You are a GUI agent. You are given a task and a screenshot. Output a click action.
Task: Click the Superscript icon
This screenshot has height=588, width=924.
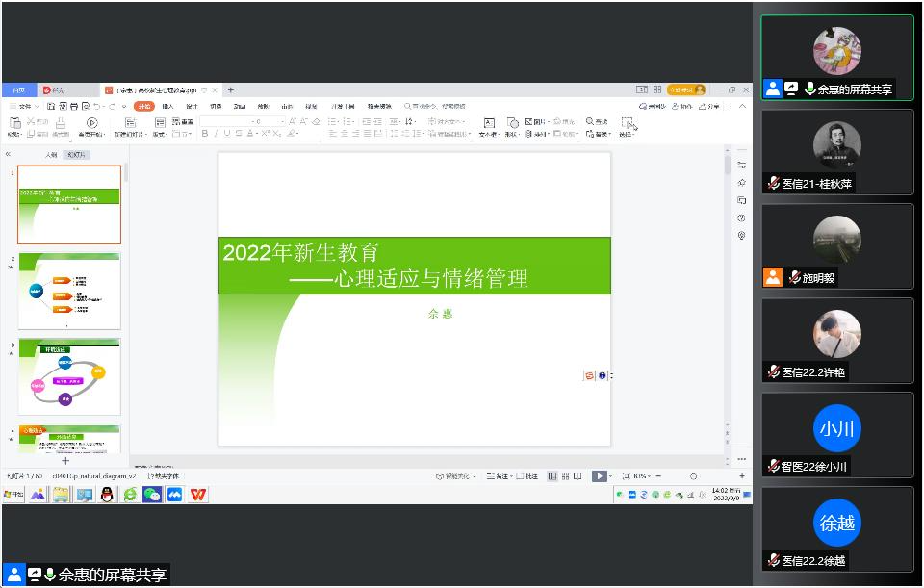[266, 134]
